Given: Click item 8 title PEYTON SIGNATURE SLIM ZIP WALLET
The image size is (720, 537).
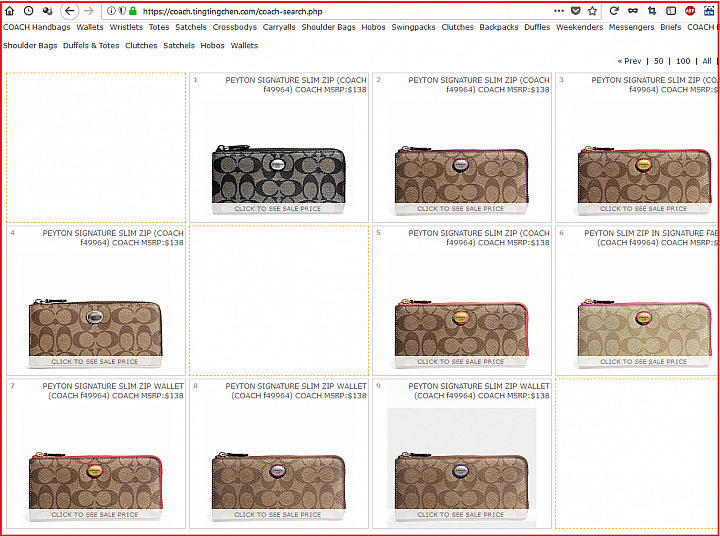Looking at the screenshot, I should point(296,390).
